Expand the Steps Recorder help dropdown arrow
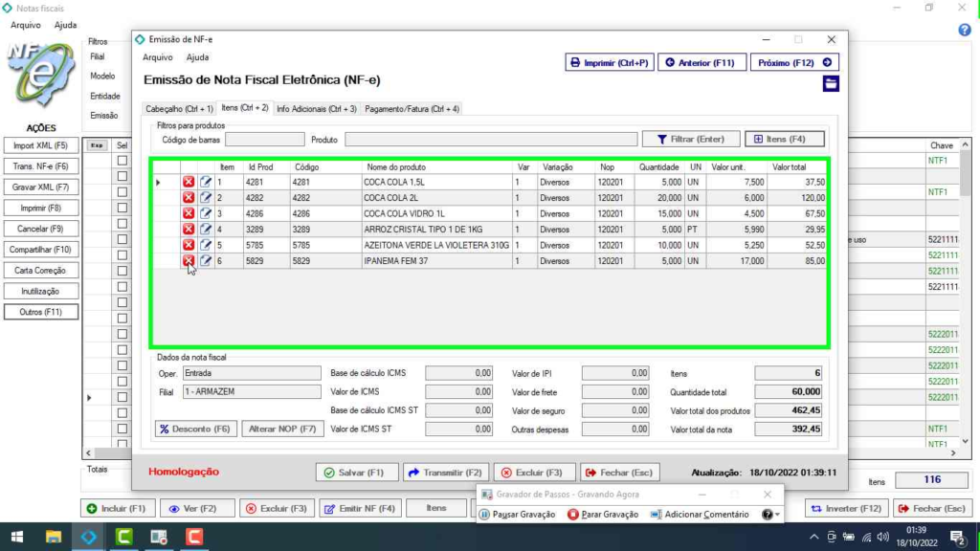The image size is (980, 551). click(x=778, y=516)
